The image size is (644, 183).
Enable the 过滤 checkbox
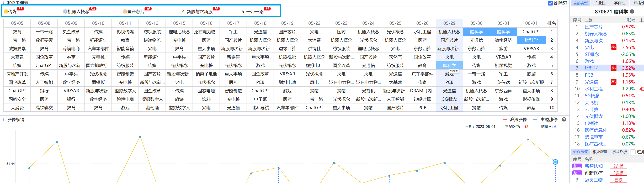633,152
